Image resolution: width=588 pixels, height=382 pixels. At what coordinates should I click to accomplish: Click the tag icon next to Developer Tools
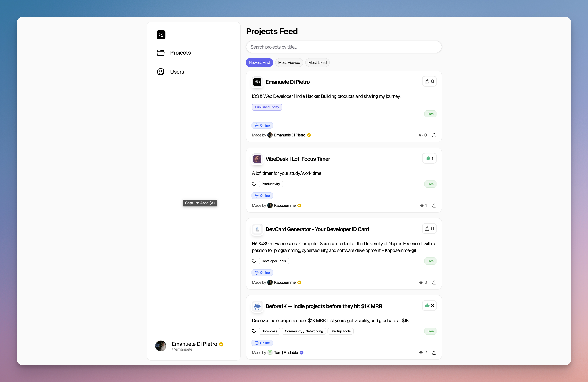click(x=254, y=261)
